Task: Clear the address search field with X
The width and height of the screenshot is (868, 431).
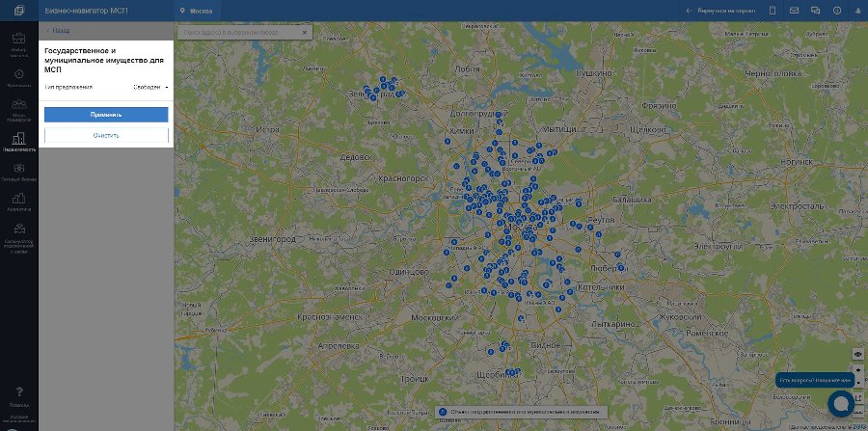Action: pos(304,33)
